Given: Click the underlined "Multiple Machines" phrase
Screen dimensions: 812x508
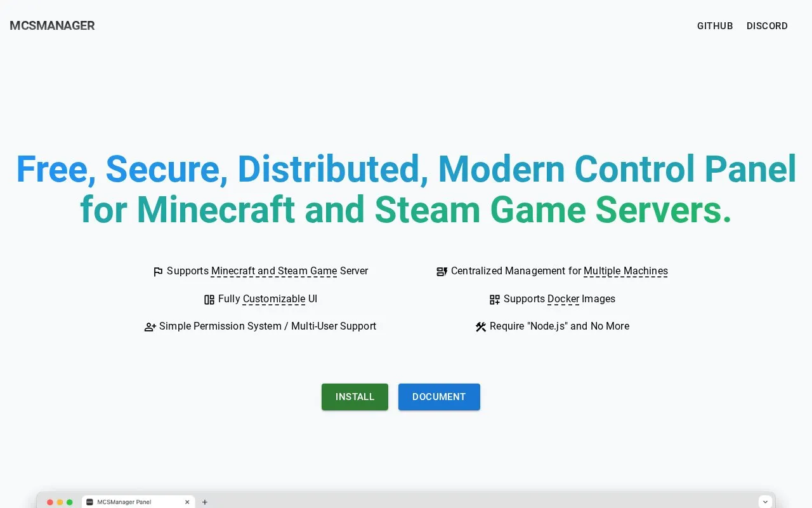Looking at the screenshot, I should (625, 271).
